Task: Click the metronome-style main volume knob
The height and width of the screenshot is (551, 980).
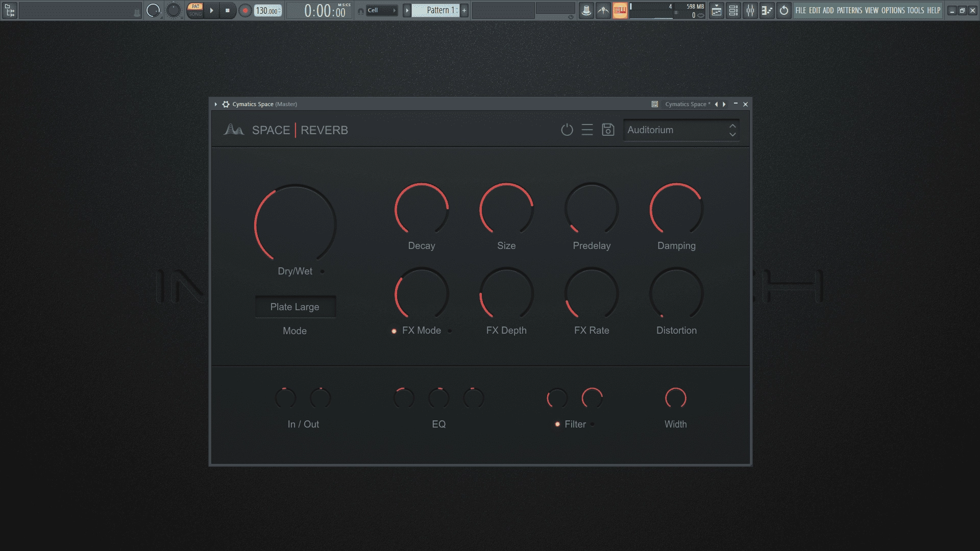Action: 153,10
